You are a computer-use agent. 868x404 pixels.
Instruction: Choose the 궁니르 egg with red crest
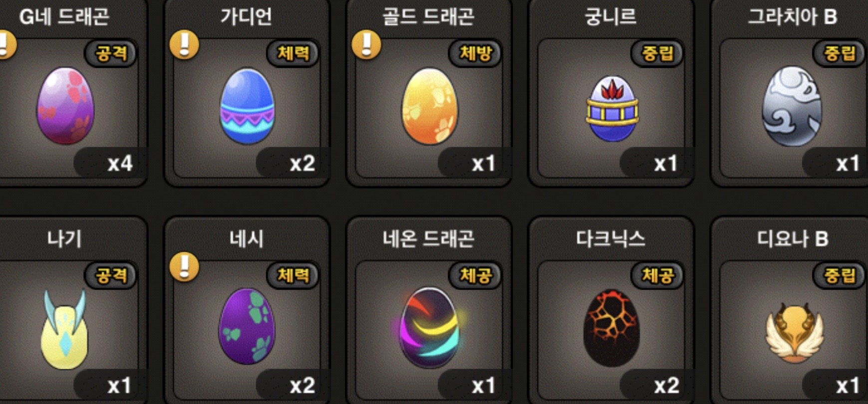pyautogui.click(x=612, y=109)
